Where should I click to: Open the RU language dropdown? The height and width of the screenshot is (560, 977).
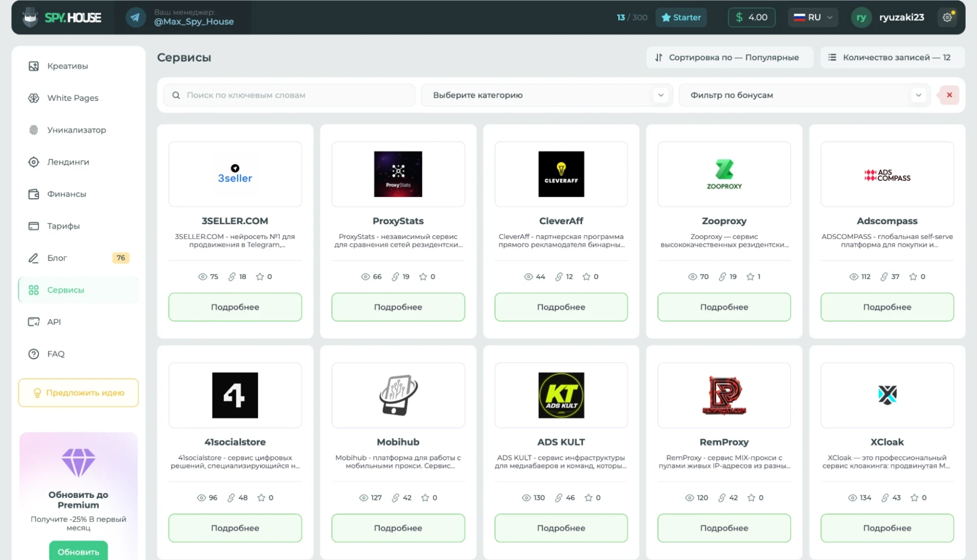pyautogui.click(x=813, y=17)
